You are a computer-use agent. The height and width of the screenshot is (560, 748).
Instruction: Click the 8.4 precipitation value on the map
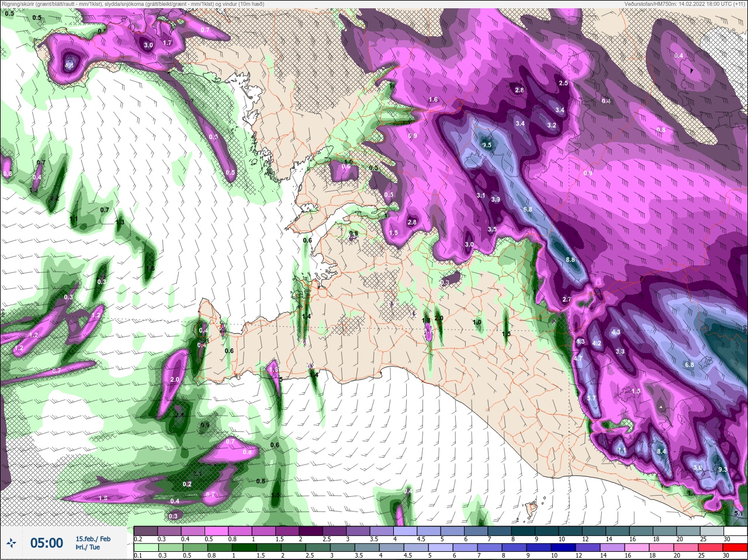(x=662, y=451)
